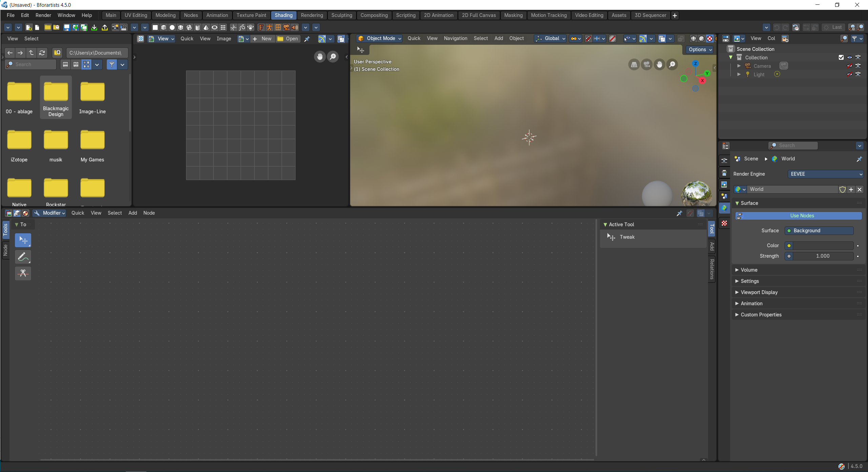868x472 pixels.
Task: Refresh the file browser listing
Action: [x=42, y=53]
